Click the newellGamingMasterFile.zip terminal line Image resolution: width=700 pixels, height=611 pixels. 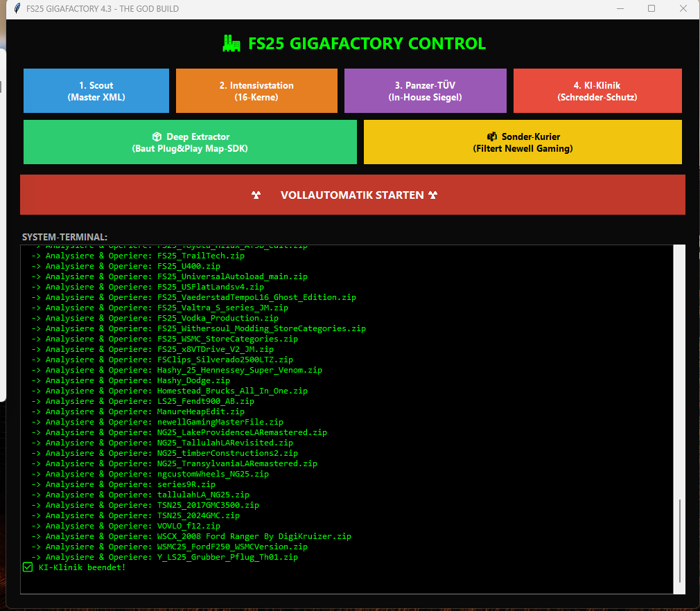220,422
